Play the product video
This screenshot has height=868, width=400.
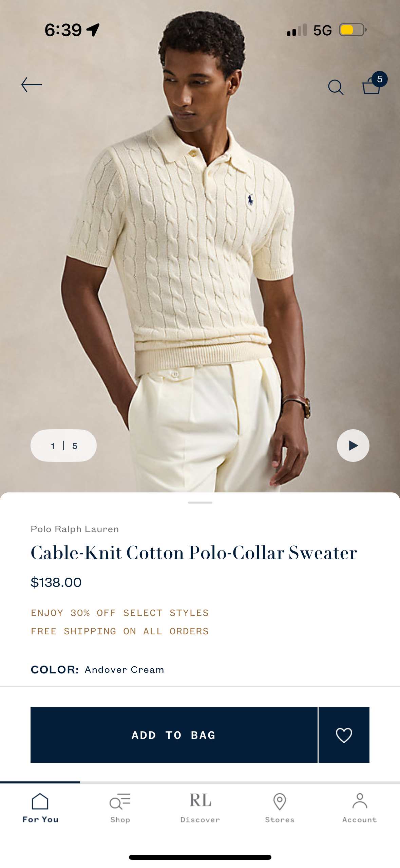353,446
